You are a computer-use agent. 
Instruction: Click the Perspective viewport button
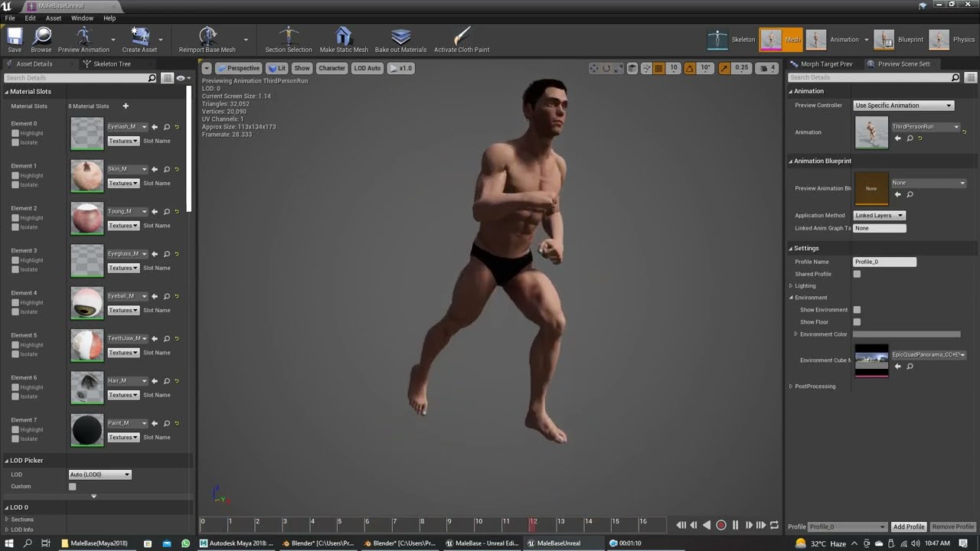tap(238, 68)
